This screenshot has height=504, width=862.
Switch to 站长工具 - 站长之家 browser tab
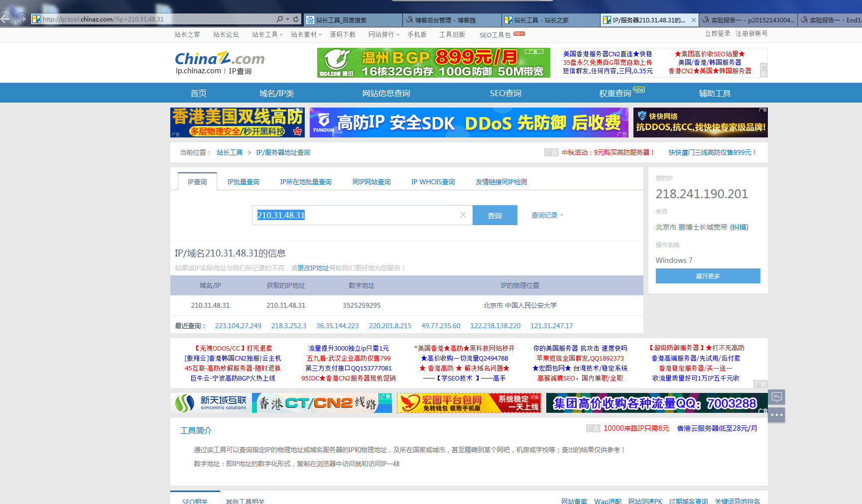point(551,20)
